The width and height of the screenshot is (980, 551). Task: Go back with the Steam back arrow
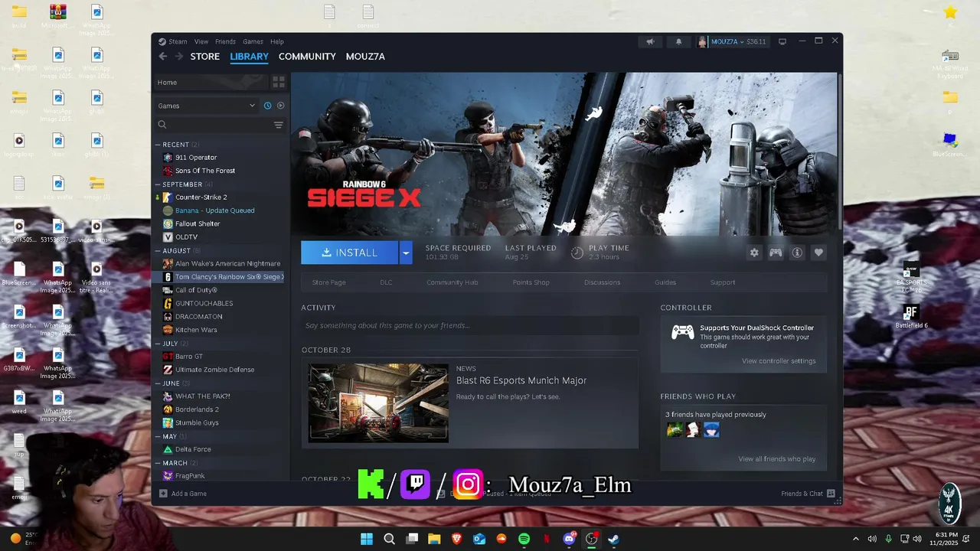tap(162, 57)
